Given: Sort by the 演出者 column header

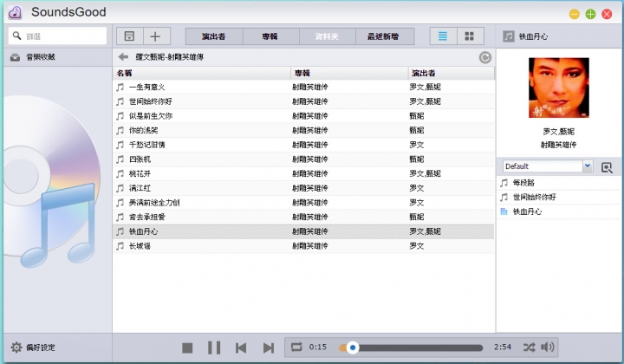Looking at the screenshot, I should tap(451, 73).
